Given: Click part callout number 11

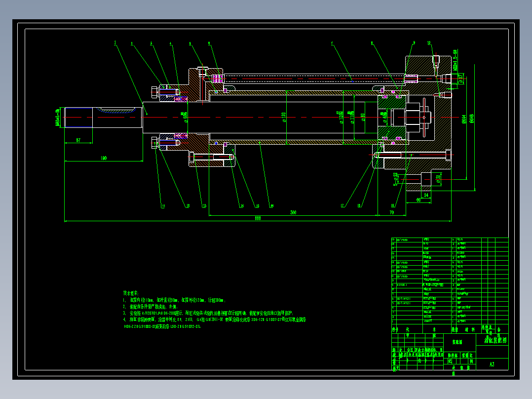Looking at the screenshot, I should click(163, 206).
